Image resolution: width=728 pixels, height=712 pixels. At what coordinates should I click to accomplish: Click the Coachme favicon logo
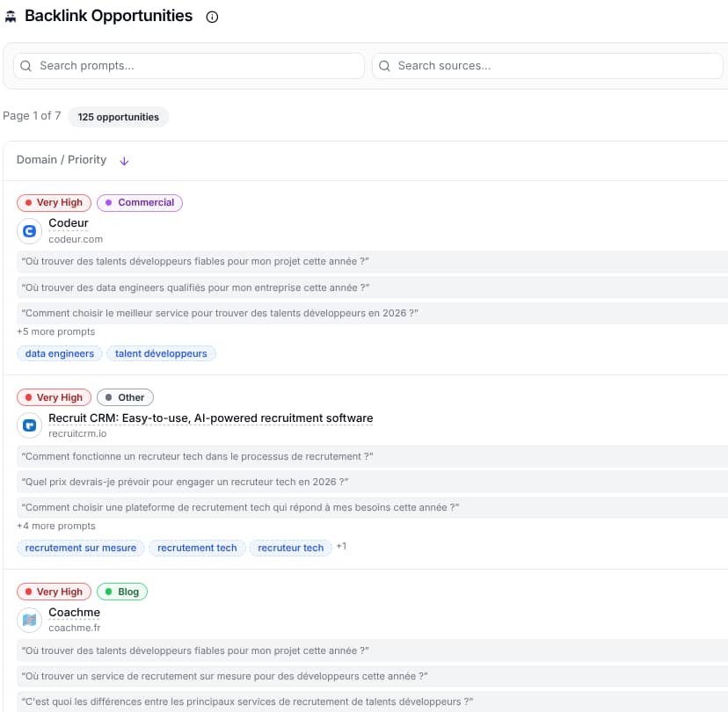point(30,620)
